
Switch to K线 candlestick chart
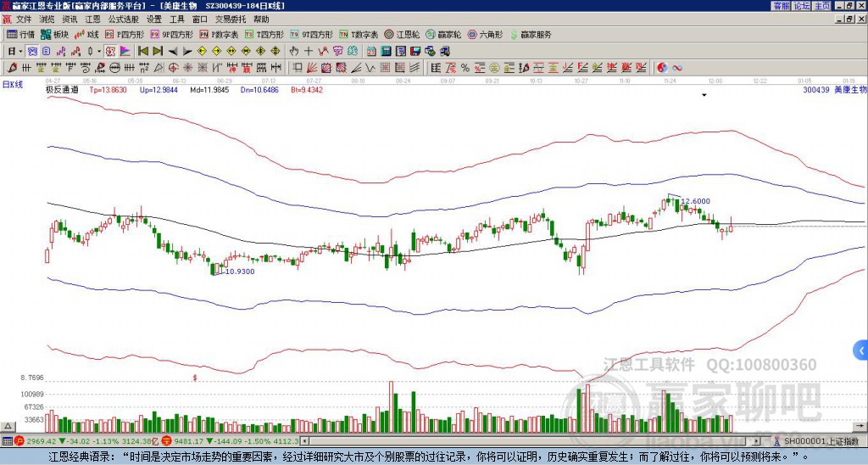point(86,34)
